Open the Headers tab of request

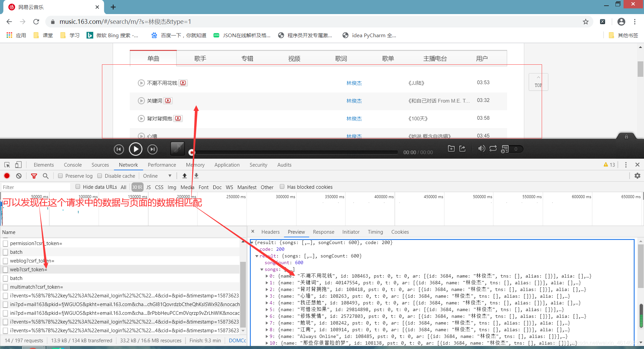pos(270,232)
